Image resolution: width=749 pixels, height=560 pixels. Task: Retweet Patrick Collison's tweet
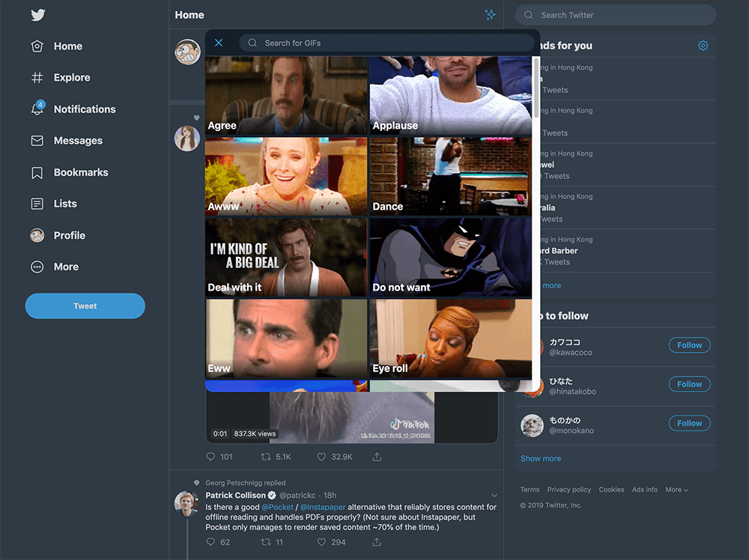point(272,542)
